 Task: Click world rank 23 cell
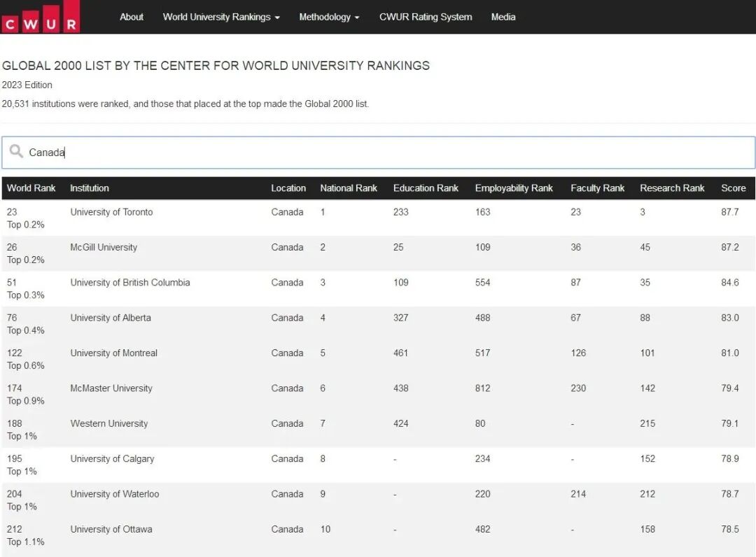pos(12,212)
